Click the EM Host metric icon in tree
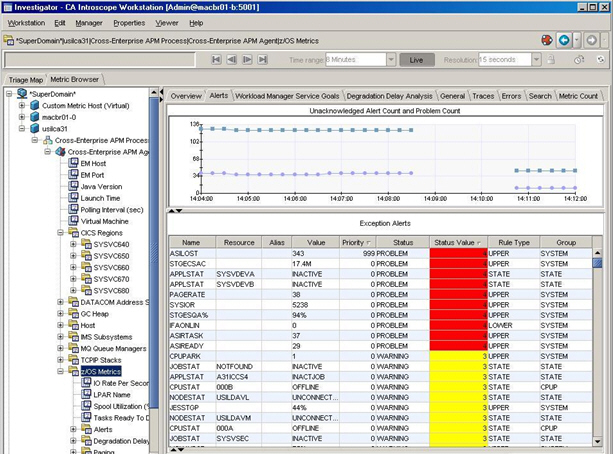 point(71,162)
